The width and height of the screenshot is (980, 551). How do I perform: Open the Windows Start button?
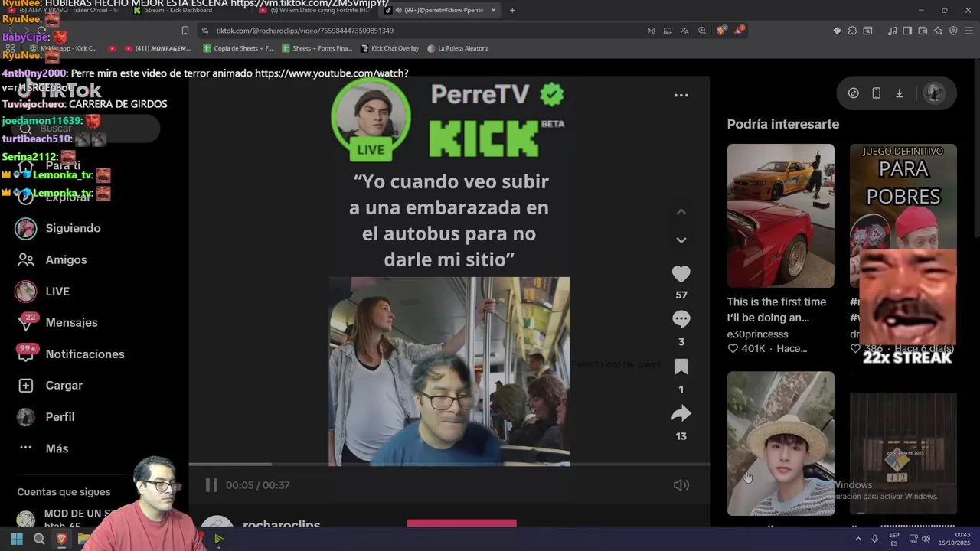pyautogui.click(x=16, y=539)
